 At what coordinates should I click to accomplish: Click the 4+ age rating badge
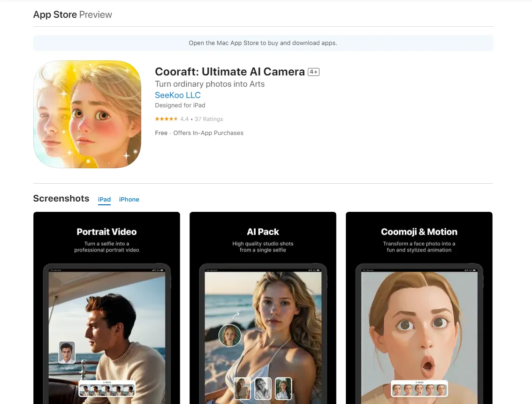(313, 72)
